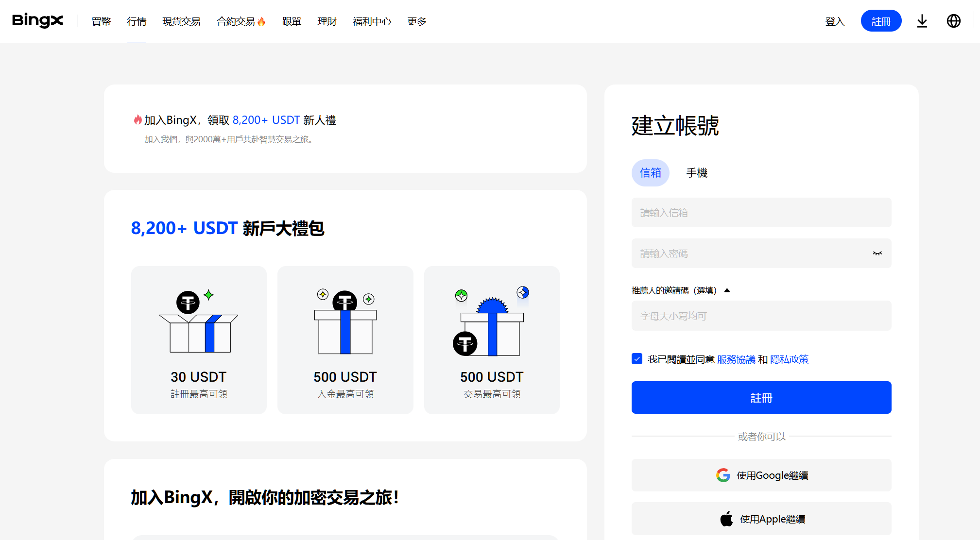The height and width of the screenshot is (540, 980).
Task: Open the language globe icon
Action: point(953,21)
